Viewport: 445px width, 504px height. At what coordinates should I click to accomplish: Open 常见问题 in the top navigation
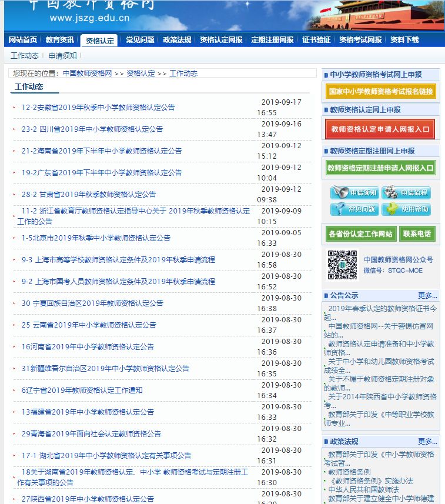(140, 40)
